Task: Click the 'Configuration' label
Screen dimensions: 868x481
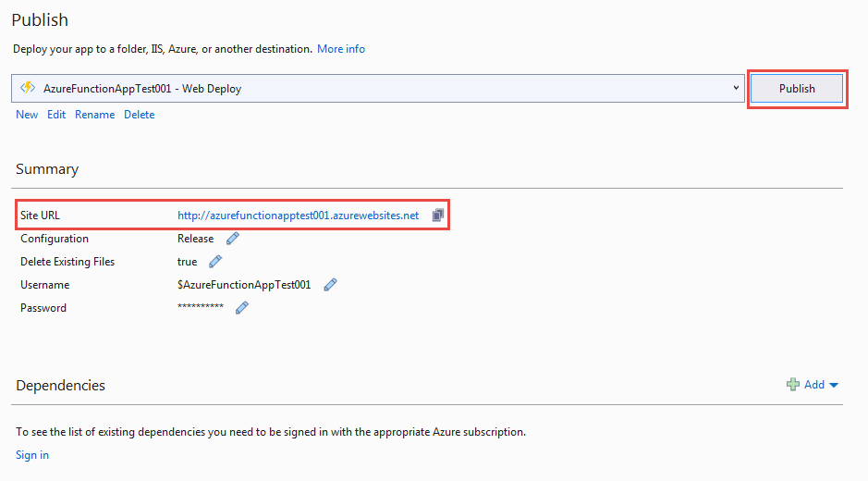Action: click(55, 239)
